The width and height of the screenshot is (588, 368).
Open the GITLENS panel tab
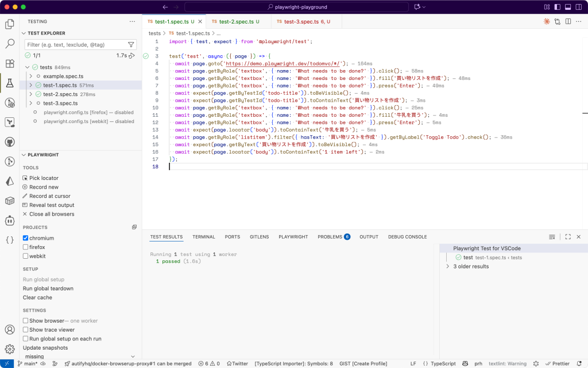tap(260, 237)
